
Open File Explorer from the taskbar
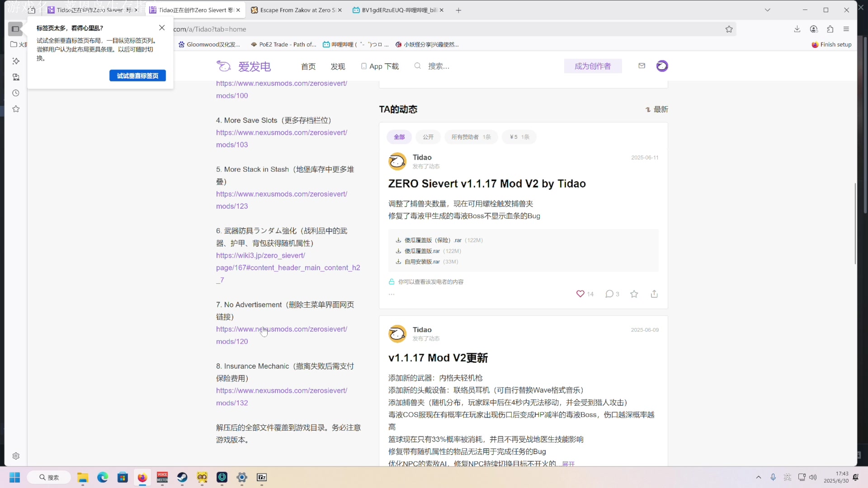82,477
